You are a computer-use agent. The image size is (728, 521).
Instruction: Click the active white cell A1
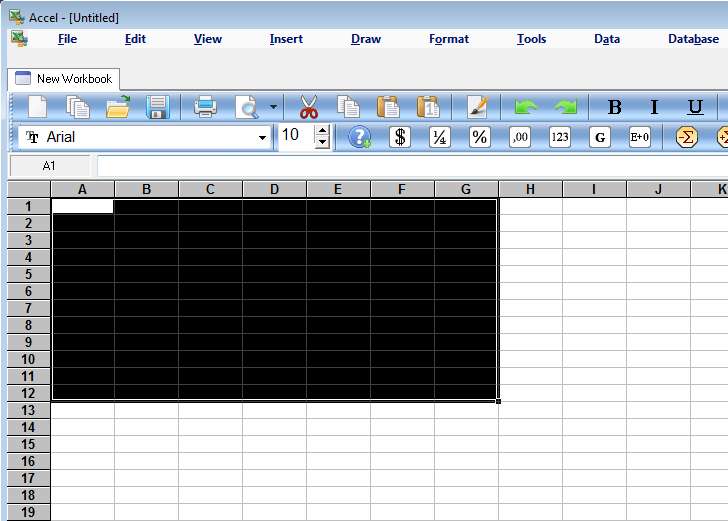(83, 207)
